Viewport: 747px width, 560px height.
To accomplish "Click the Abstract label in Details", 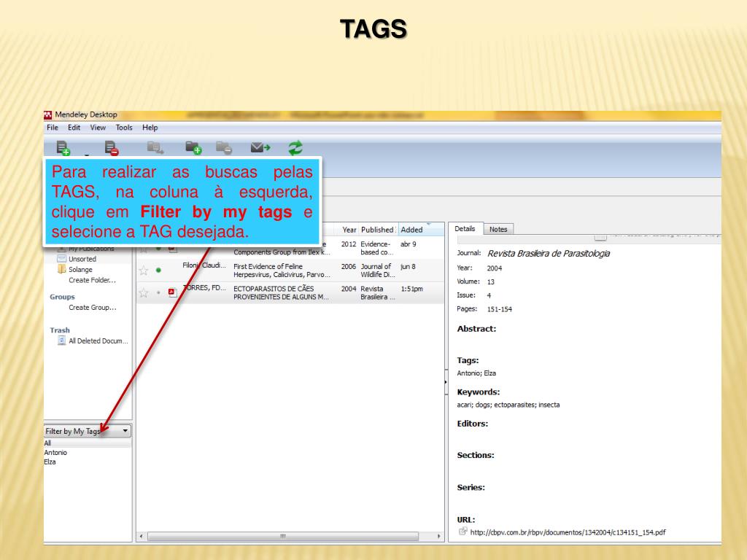I will point(476,329).
